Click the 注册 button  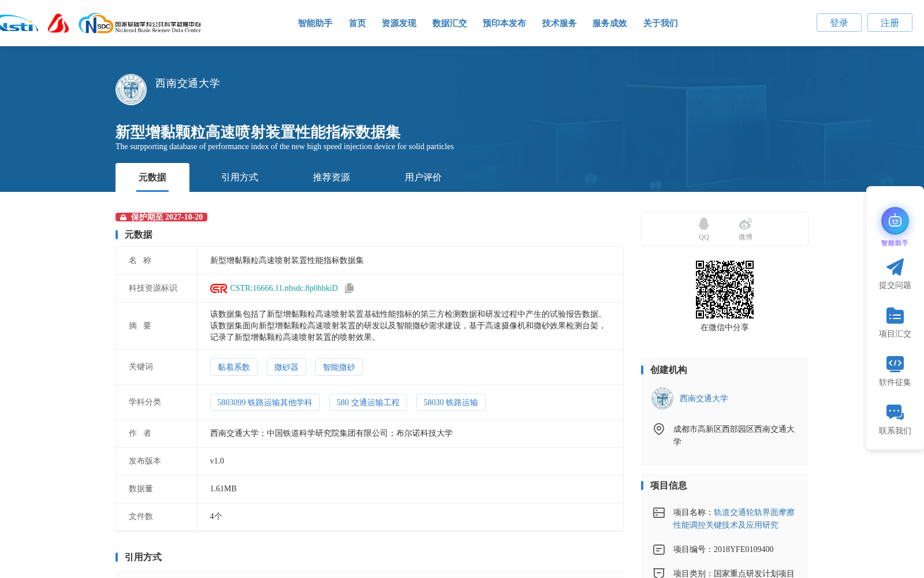(x=890, y=23)
